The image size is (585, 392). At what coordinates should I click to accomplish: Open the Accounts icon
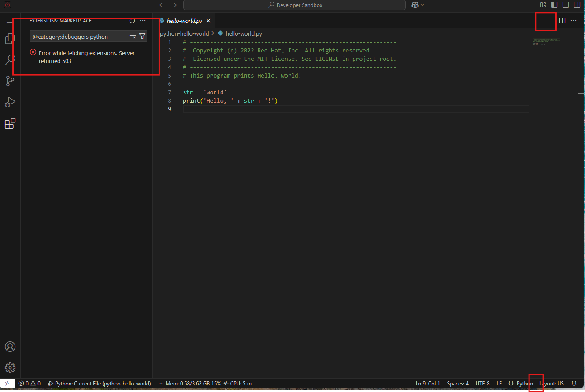coord(10,347)
